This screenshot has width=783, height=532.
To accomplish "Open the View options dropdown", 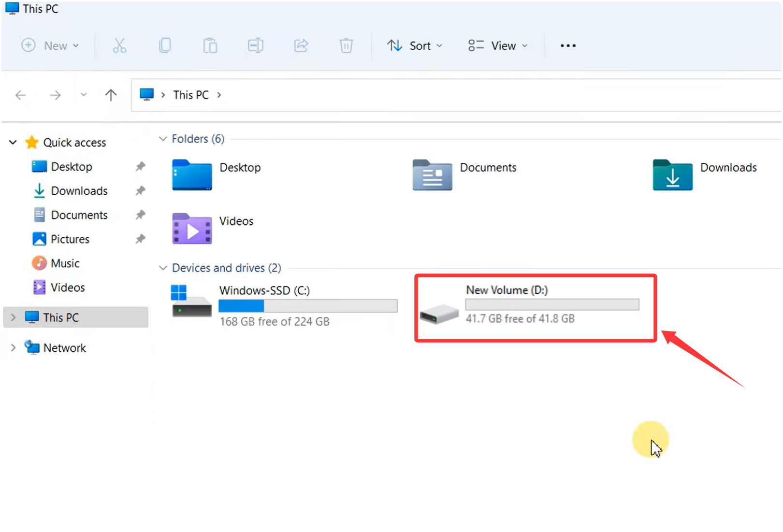I will (x=498, y=45).
